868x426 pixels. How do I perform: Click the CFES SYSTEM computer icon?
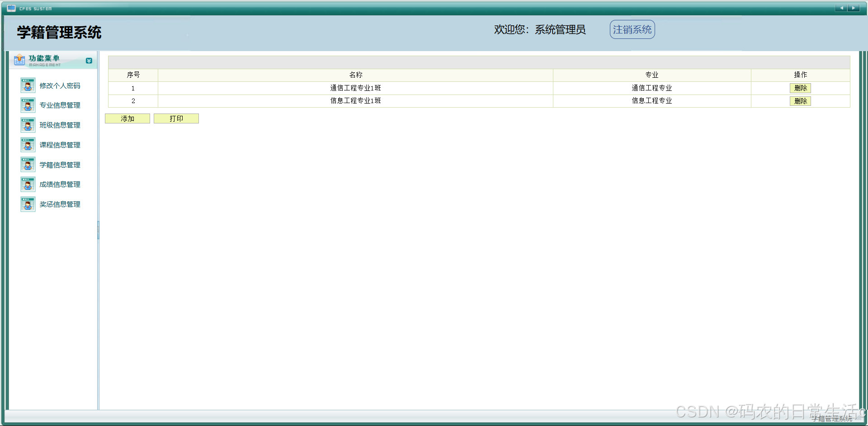pyautogui.click(x=10, y=8)
